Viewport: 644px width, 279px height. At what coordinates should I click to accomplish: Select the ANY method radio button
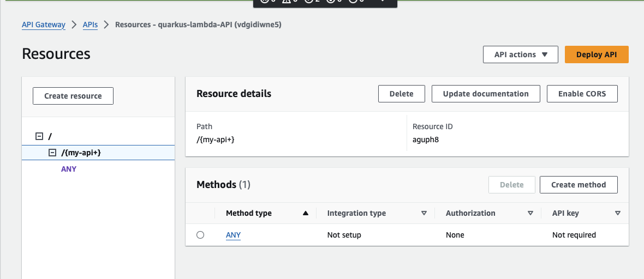point(200,235)
